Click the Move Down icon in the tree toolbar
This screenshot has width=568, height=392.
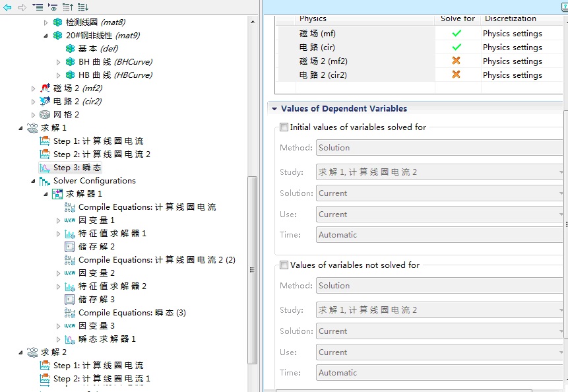[x=82, y=7]
